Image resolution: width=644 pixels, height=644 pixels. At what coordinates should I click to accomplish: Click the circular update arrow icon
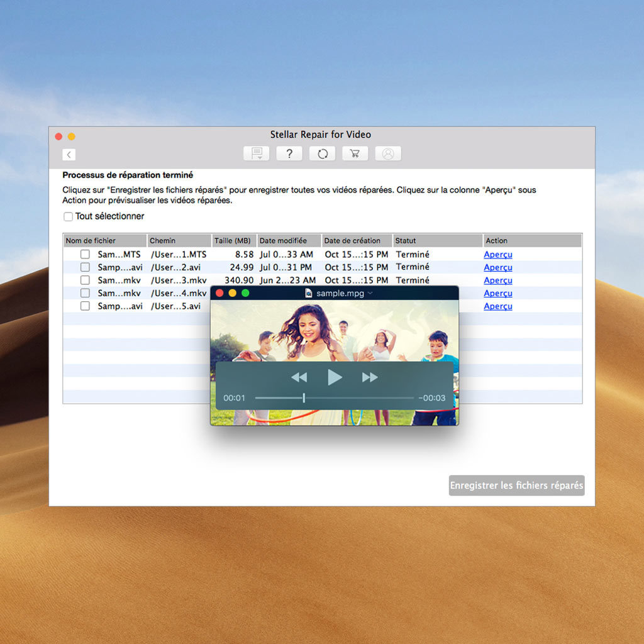[323, 153]
